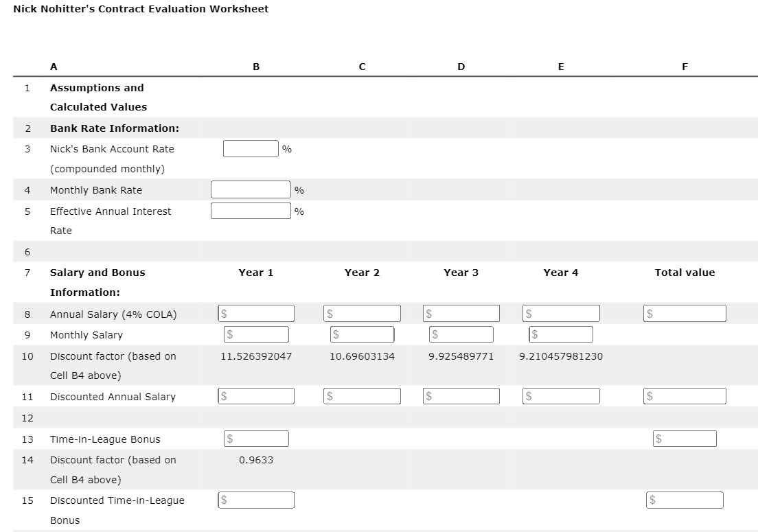
Task: Click the Year 2 Discounted Annual Salary input
Action: click(x=362, y=395)
